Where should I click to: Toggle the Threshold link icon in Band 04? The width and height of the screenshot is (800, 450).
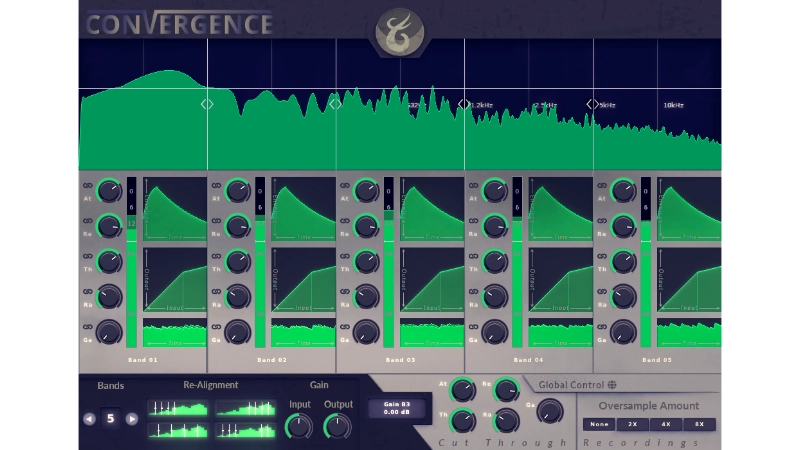click(473, 256)
